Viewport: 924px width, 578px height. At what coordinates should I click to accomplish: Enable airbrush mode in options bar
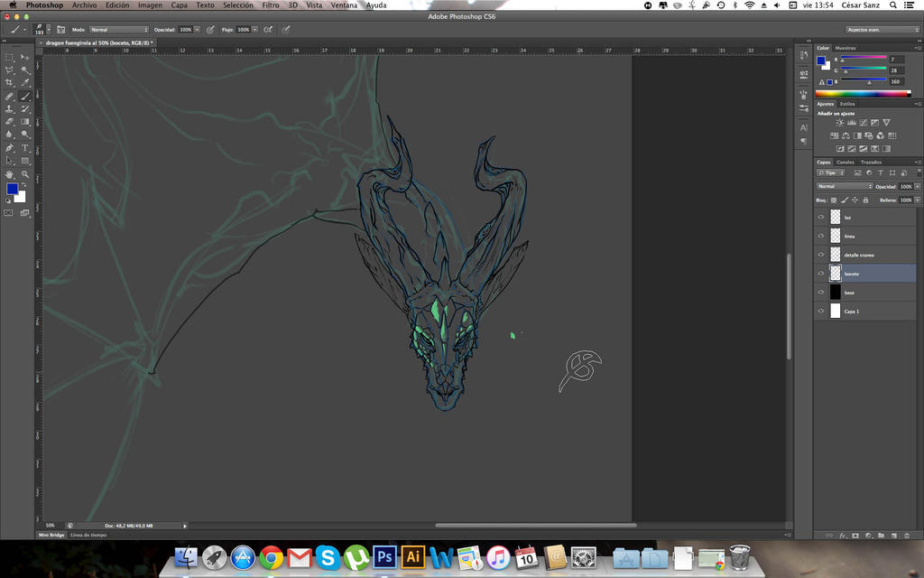[268, 30]
